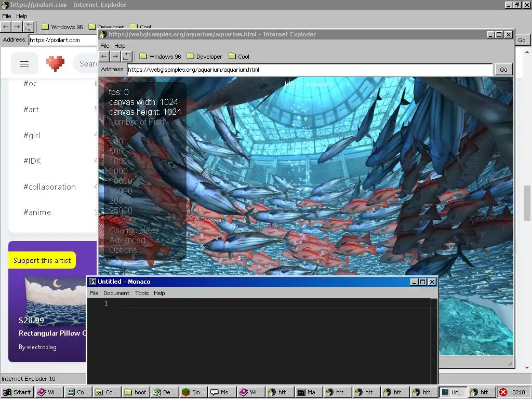The width and height of the screenshot is (532, 399).
Task: Open the Windows 96 bookmark in pixilart window
Action: click(62, 27)
